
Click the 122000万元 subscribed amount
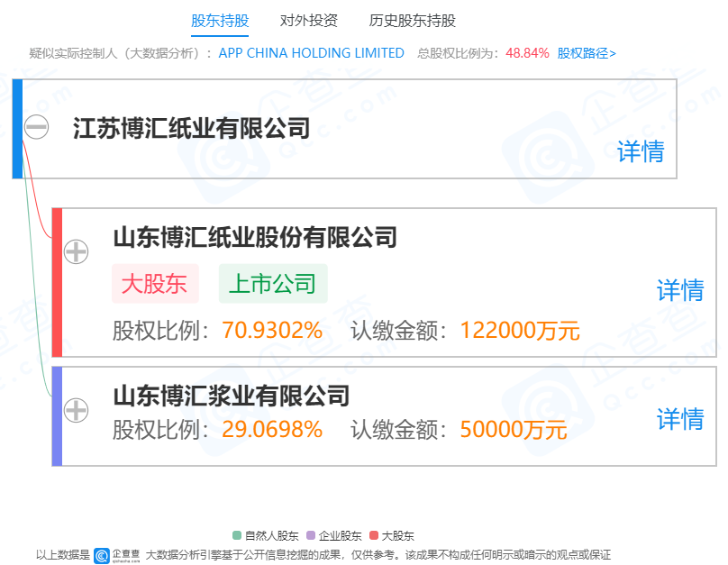(x=520, y=331)
